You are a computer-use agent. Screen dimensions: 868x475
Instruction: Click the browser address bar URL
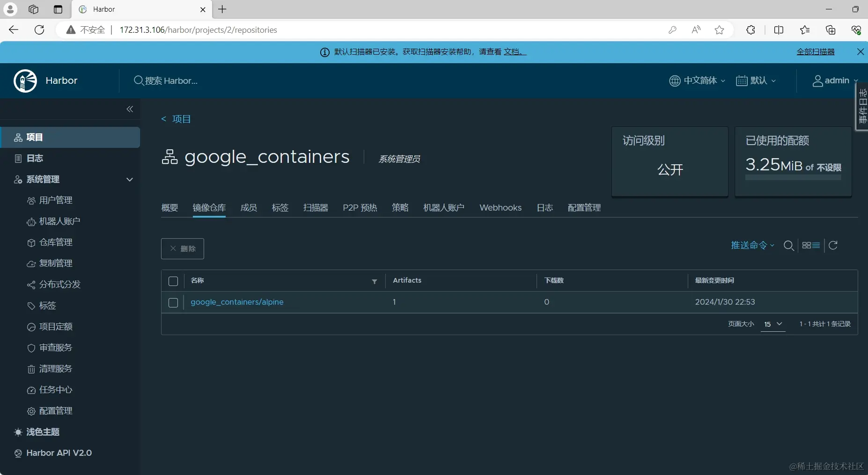[x=199, y=30]
